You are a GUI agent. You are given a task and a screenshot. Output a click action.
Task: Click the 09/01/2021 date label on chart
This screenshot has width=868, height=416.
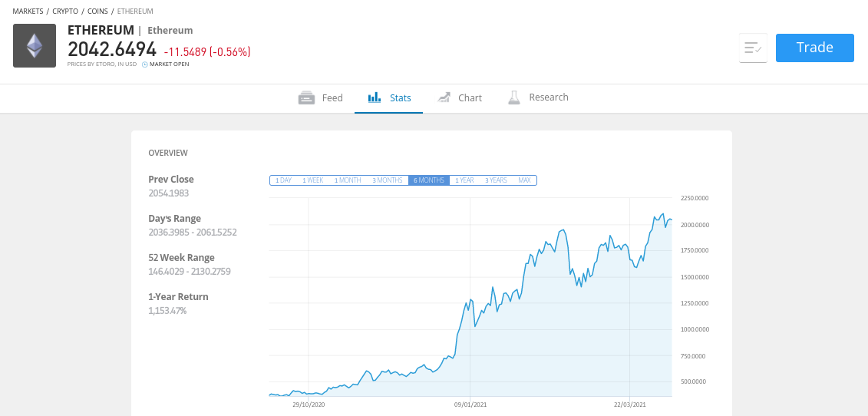point(470,405)
